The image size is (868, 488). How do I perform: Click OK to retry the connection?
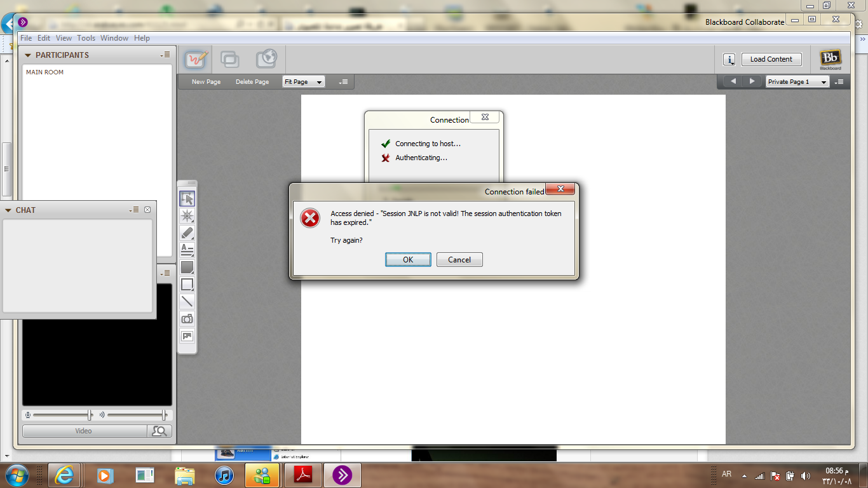[x=408, y=259]
